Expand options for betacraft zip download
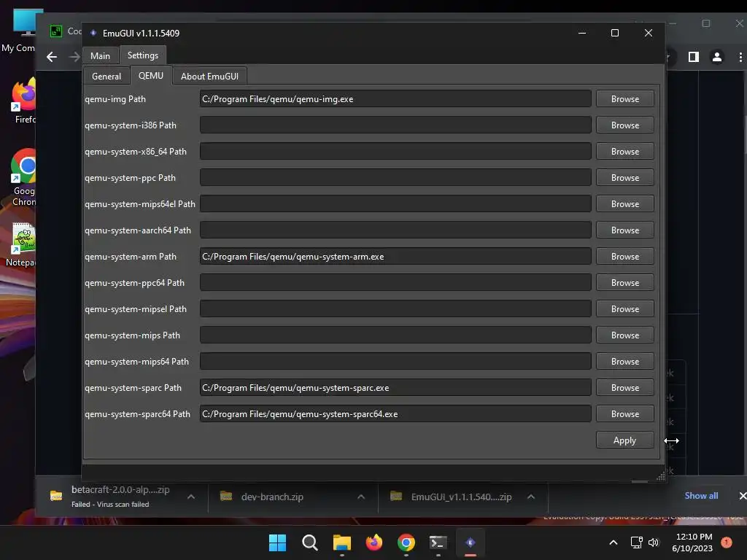This screenshot has width=747, height=560. pyautogui.click(x=191, y=497)
